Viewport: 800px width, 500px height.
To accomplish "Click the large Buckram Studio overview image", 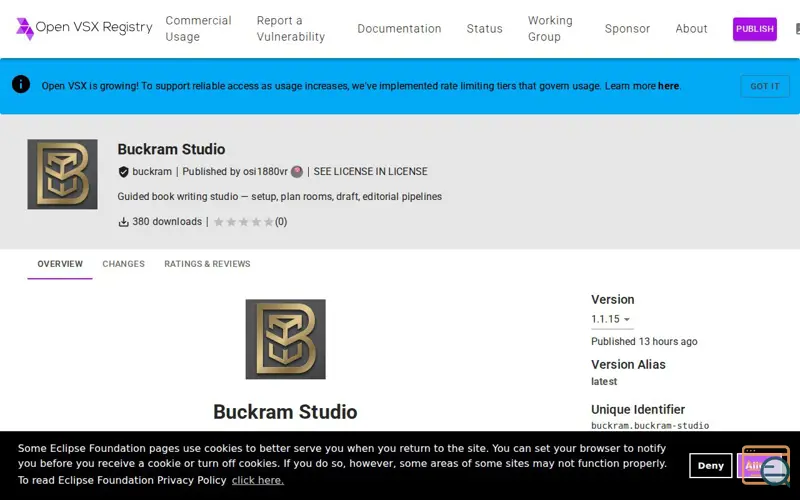I will point(285,339).
